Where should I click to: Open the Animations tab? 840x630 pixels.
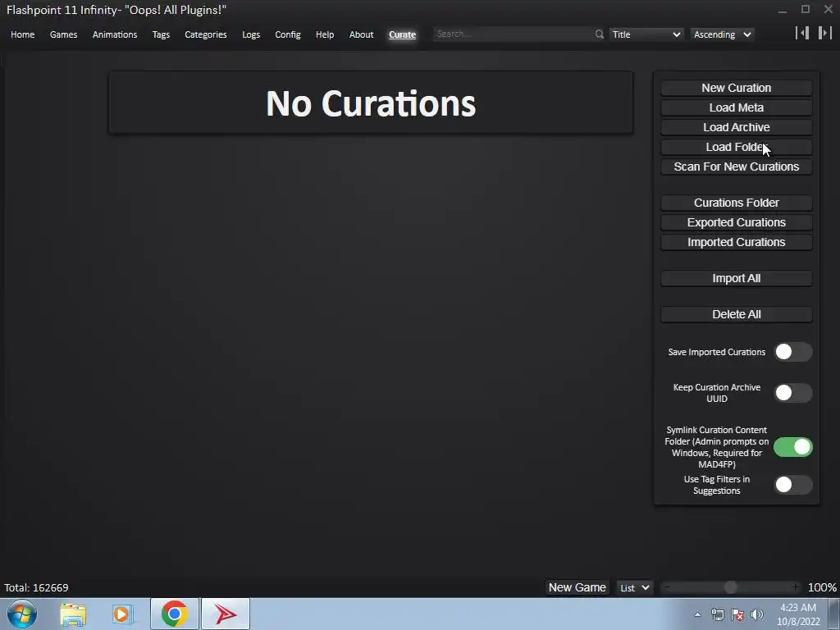[115, 34]
